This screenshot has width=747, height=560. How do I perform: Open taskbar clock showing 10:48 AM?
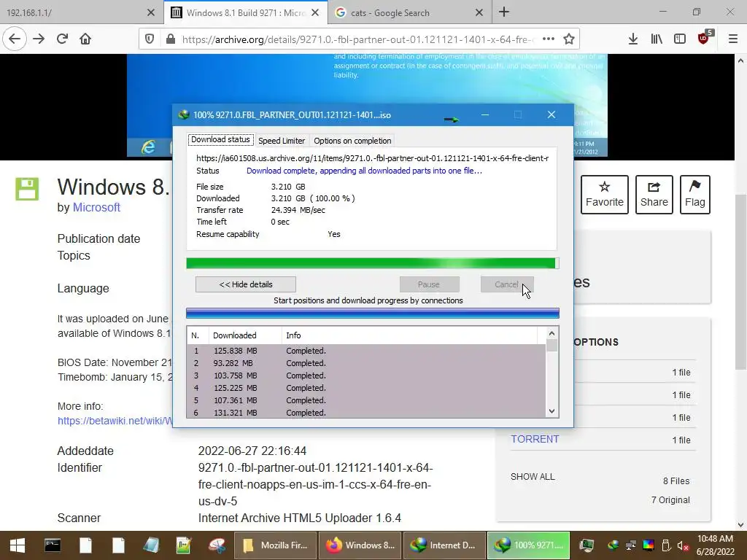pos(715,545)
